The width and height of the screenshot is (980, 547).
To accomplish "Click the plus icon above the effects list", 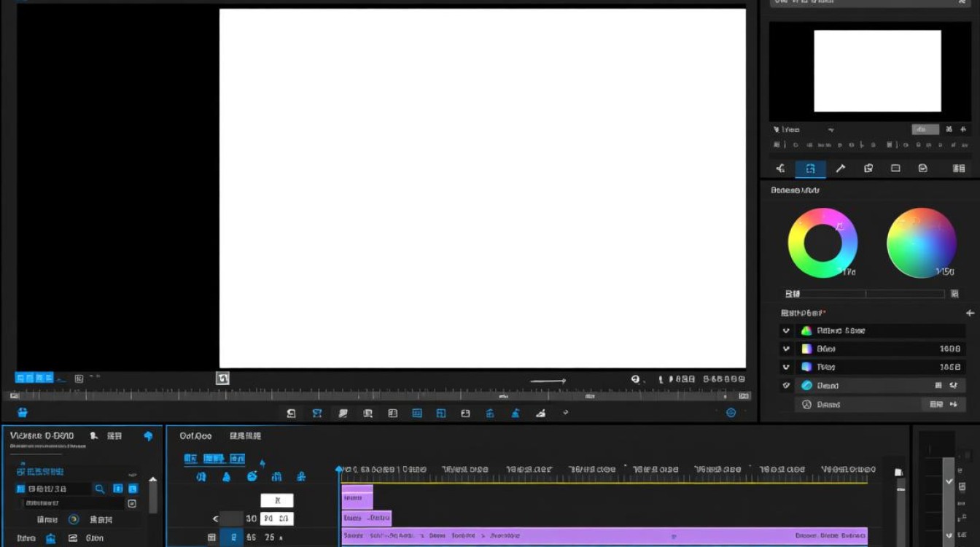I will (970, 313).
